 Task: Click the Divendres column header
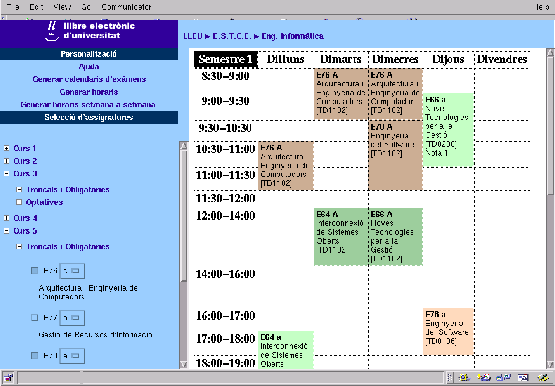pyautogui.click(x=502, y=59)
